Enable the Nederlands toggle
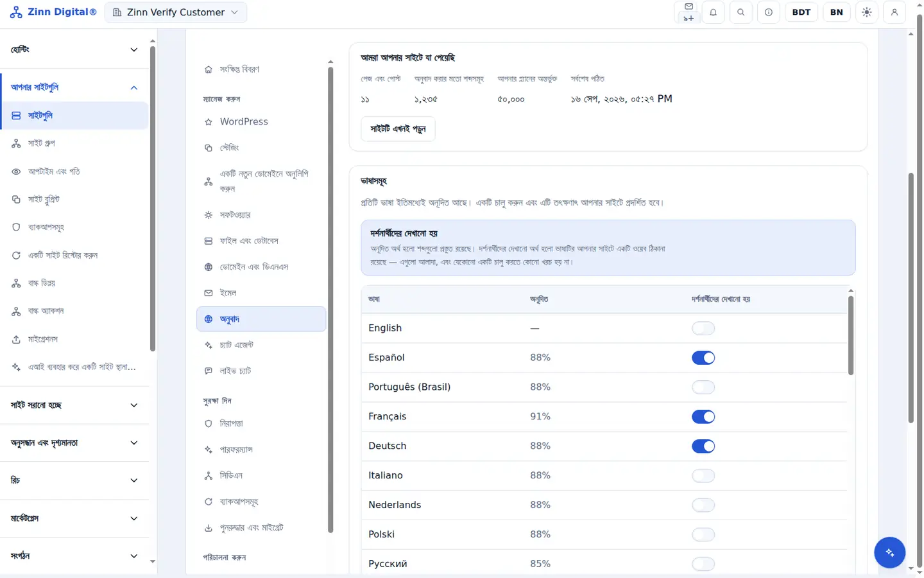Image resolution: width=924 pixels, height=578 pixels. pyautogui.click(x=703, y=505)
